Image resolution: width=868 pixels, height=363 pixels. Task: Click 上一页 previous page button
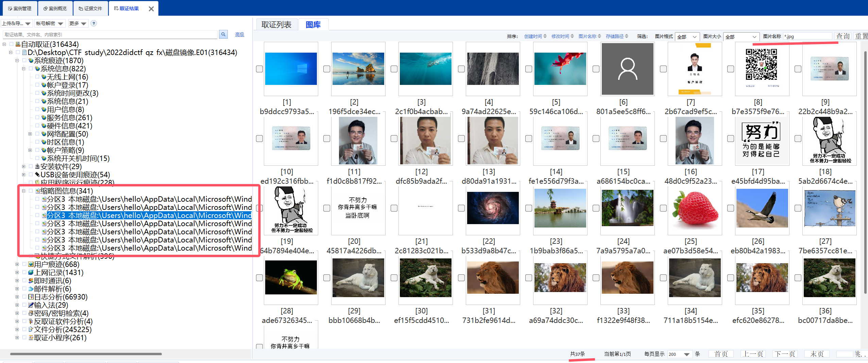tap(753, 354)
